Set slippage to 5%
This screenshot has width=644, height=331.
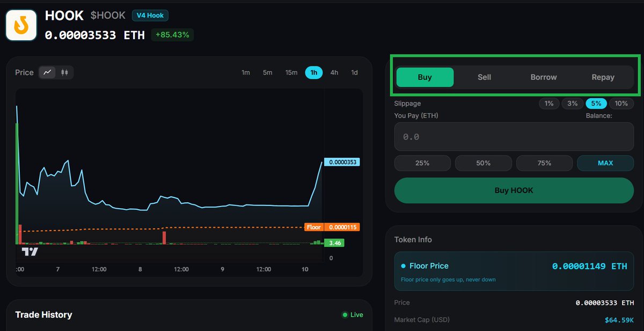(596, 104)
